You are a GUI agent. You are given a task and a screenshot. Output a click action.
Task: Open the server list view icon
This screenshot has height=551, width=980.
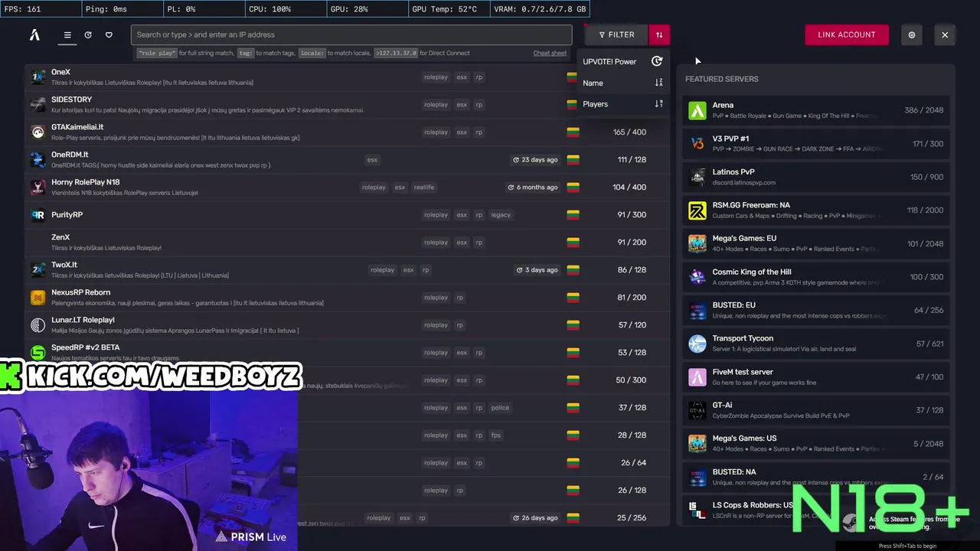(67, 34)
